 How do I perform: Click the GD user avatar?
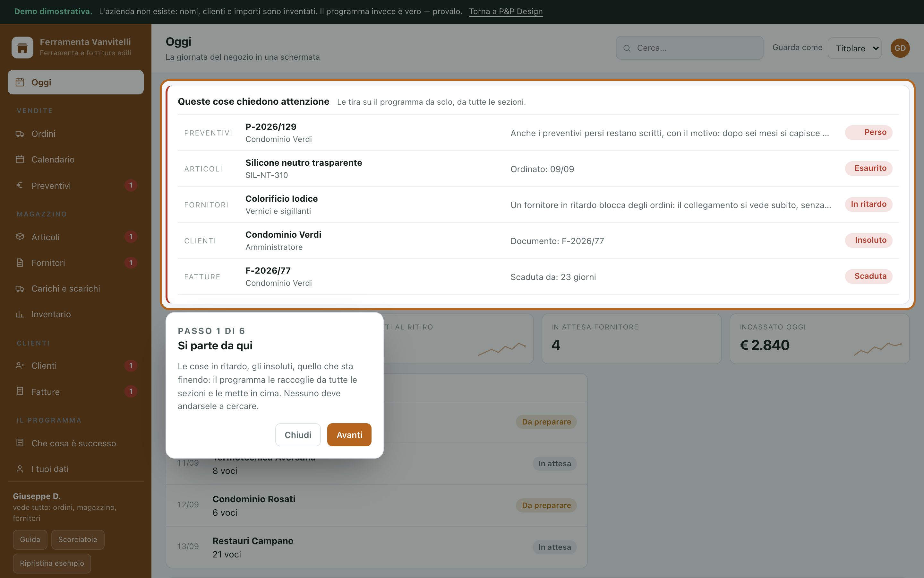tap(900, 48)
